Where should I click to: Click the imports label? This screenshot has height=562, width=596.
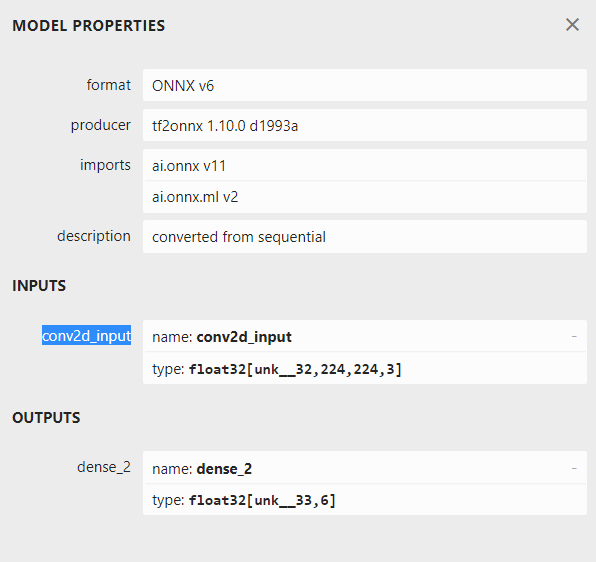click(x=105, y=165)
